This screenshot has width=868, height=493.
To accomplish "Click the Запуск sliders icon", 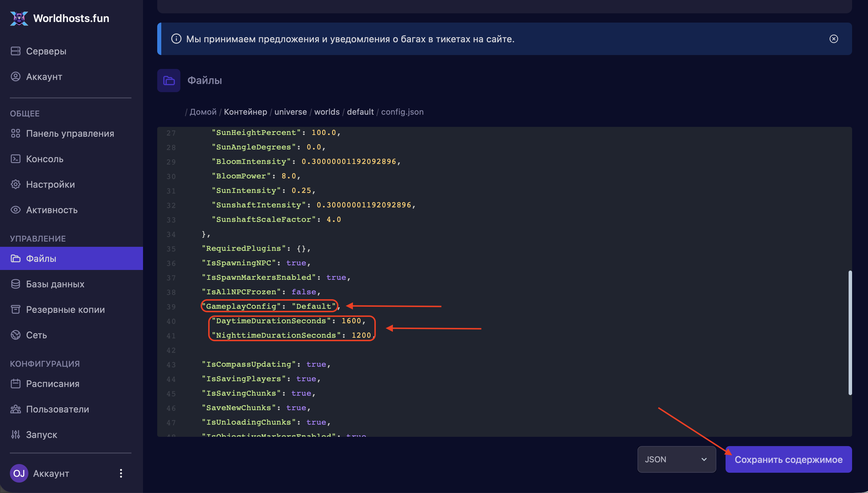I will click(16, 434).
